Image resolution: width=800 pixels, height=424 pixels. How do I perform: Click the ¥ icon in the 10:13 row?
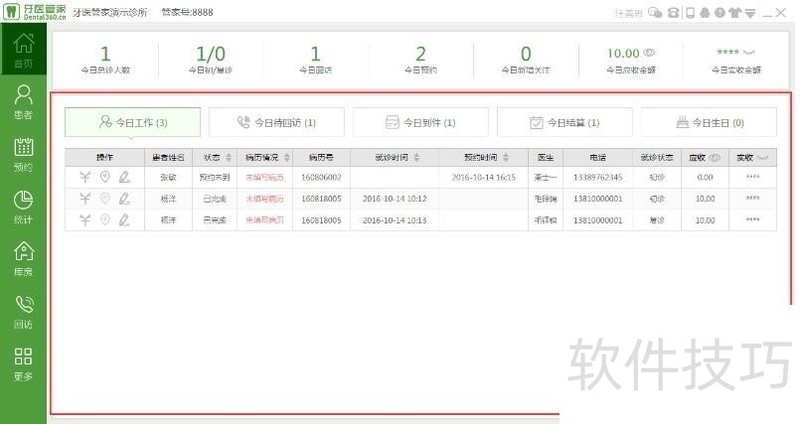pyautogui.click(x=85, y=220)
